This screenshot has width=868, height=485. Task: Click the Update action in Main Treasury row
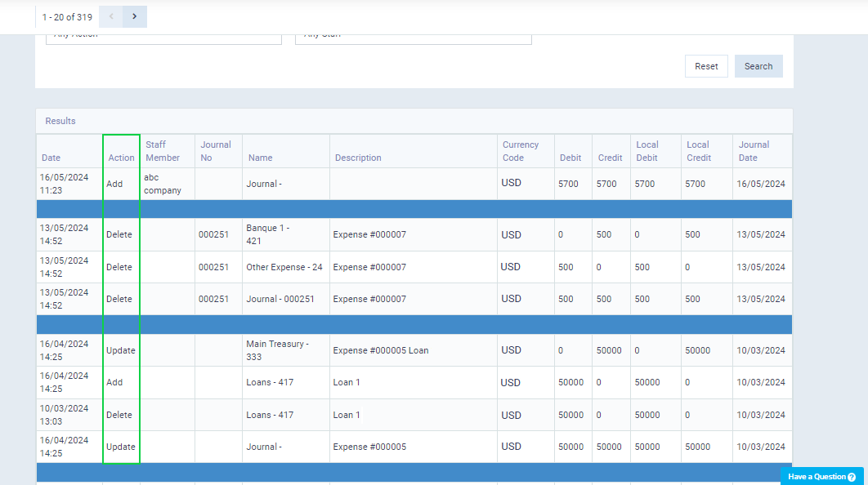(x=121, y=350)
